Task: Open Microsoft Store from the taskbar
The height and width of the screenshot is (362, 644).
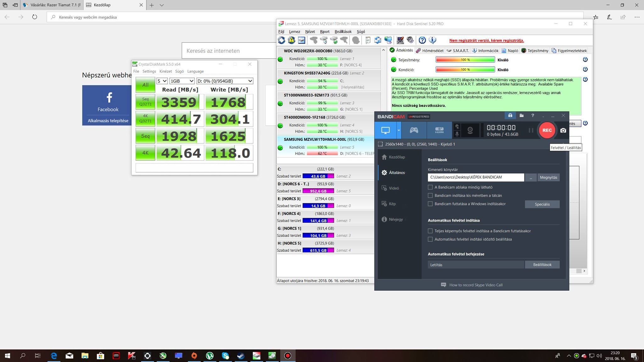Action: (100, 356)
